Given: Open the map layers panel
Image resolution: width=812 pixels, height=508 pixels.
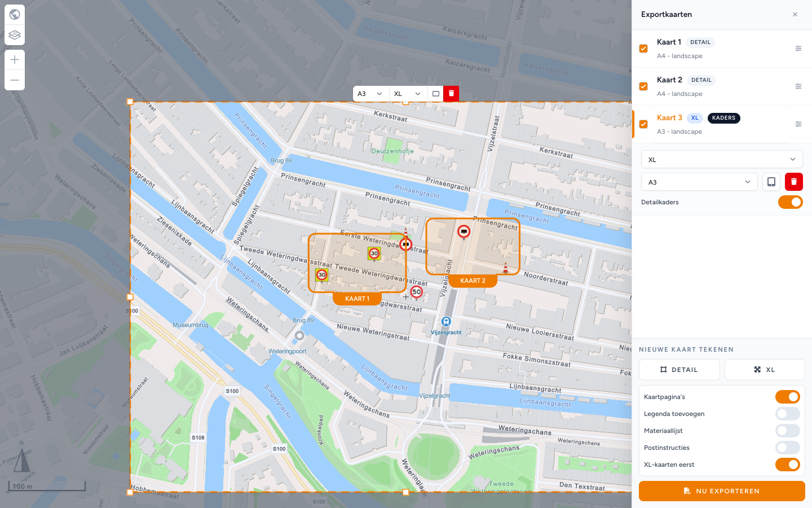Looking at the screenshot, I should 15,35.
